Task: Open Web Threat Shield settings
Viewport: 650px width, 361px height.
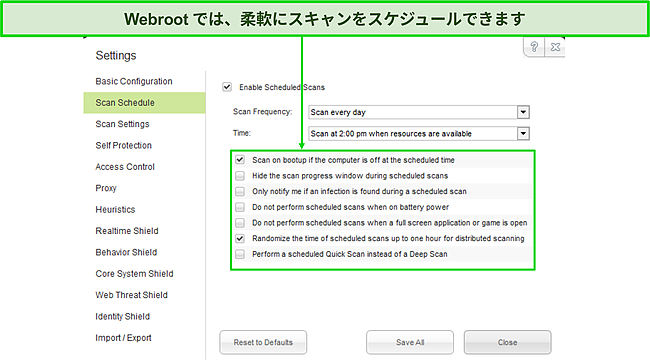Action: click(x=131, y=295)
